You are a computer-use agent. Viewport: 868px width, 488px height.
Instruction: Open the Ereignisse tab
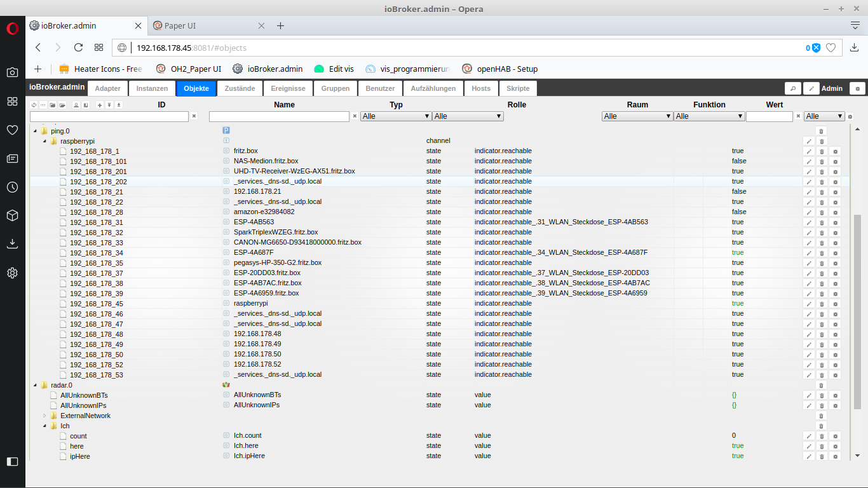coord(288,88)
